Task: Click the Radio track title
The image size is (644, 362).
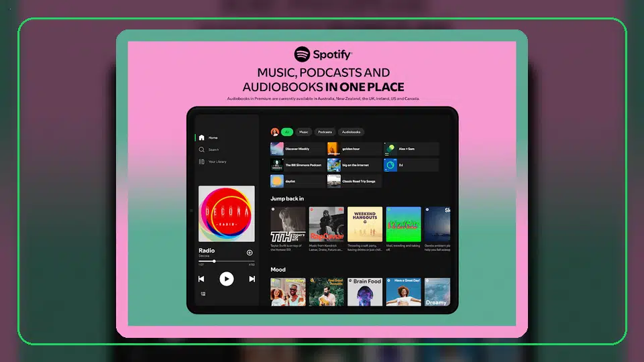Action: pos(207,250)
